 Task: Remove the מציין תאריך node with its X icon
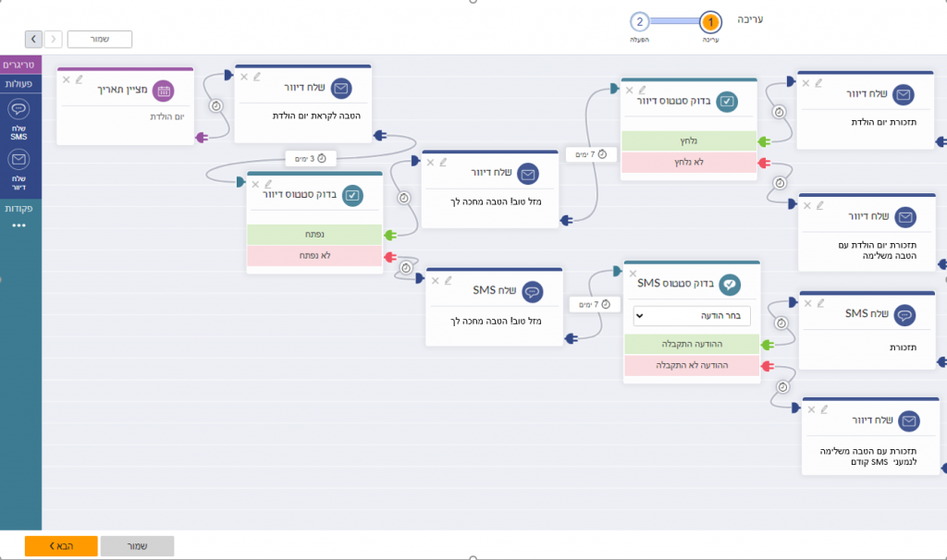tap(66, 79)
